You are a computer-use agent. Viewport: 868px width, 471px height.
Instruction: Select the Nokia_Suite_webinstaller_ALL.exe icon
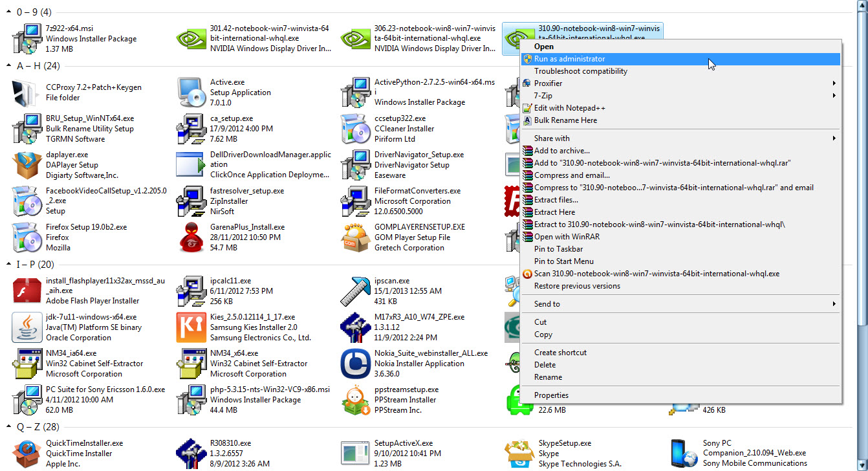coord(355,364)
